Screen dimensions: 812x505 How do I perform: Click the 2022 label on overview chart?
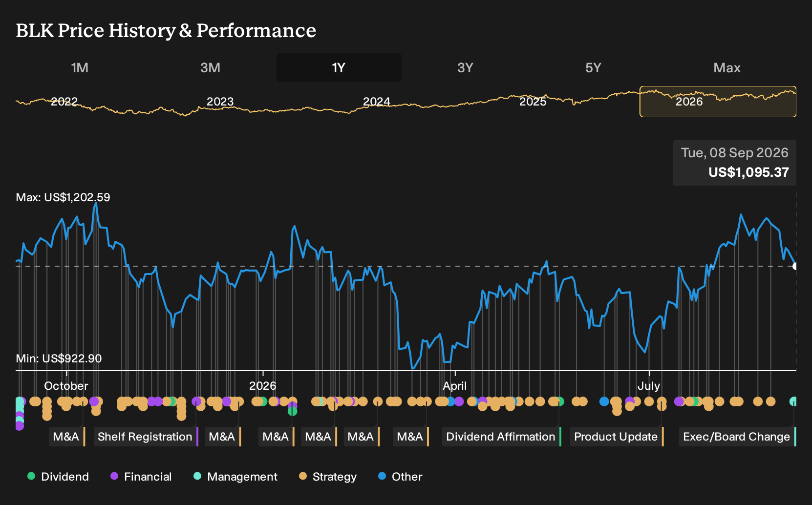pyautogui.click(x=64, y=102)
